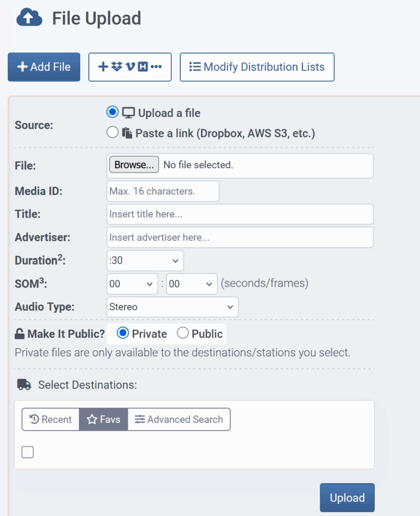
Task: Click the padlock icon beside Make It Public
Action: pyautogui.click(x=20, y=334)
